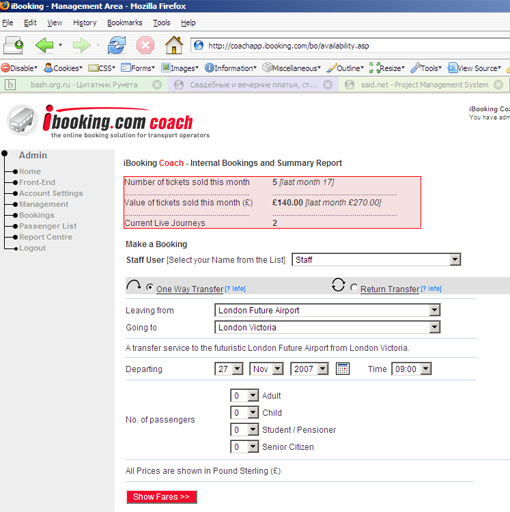510x512 pixels.
Task: Expand the Staff User dropdown
Action: click(376, 260)
